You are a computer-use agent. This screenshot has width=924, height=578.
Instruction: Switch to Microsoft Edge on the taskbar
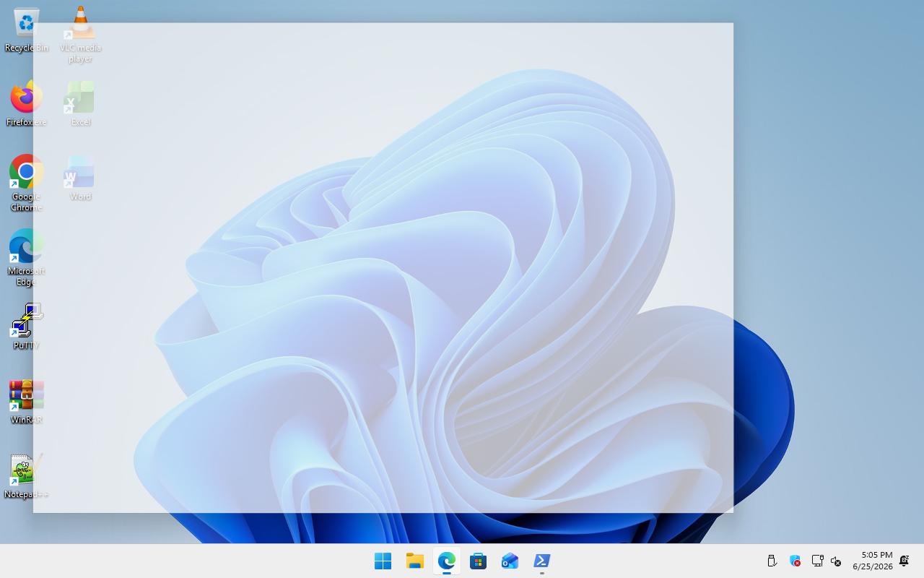coord(447,561)
